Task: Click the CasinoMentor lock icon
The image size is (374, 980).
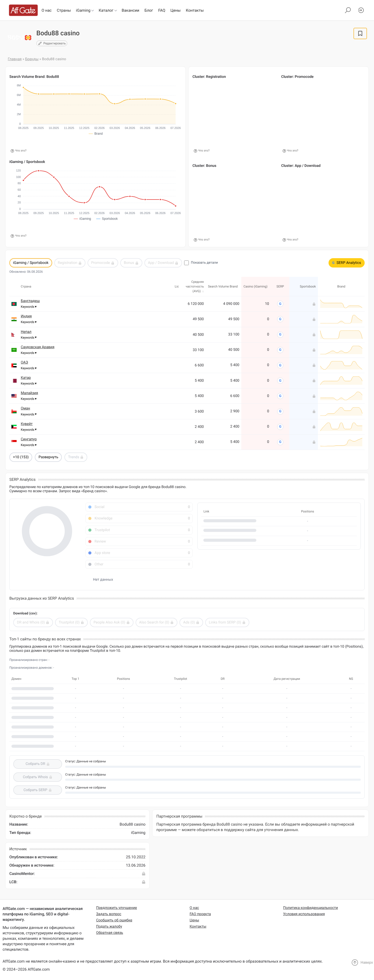Action: coord(144,874)
